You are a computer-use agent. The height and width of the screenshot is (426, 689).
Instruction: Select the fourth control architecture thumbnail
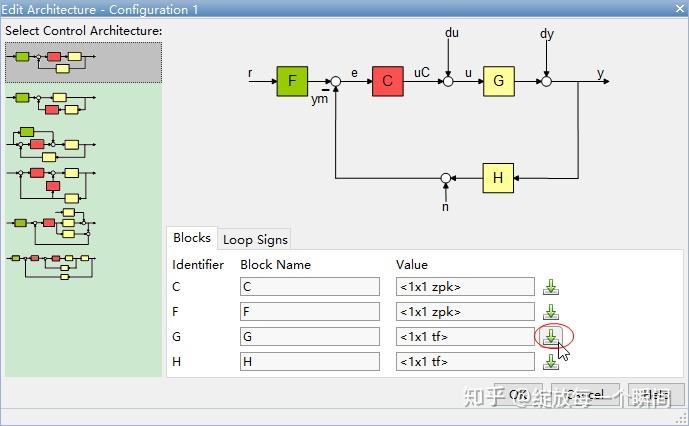(x=51, y=185)
